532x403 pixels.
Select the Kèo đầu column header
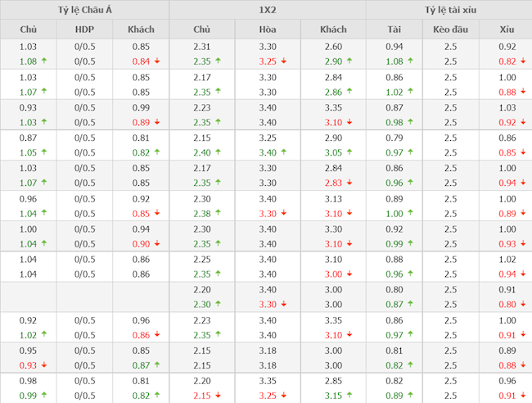click(x=449, y=29)
